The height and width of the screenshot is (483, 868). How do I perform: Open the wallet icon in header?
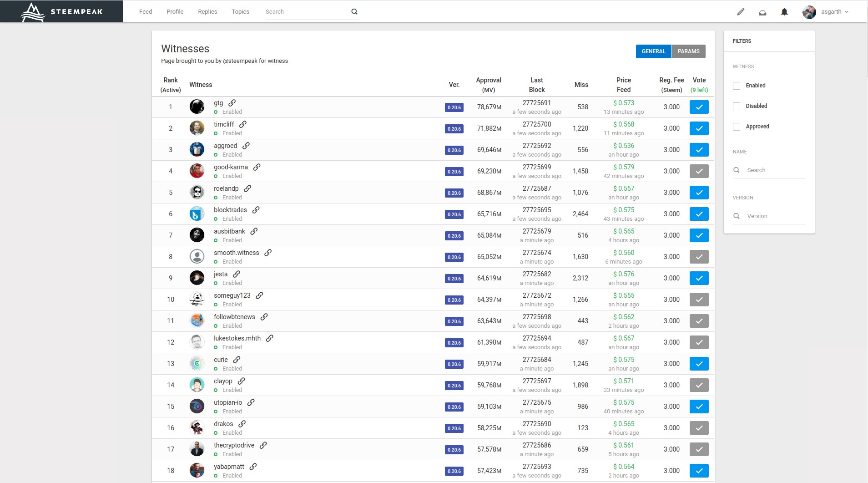pos(762,12)
